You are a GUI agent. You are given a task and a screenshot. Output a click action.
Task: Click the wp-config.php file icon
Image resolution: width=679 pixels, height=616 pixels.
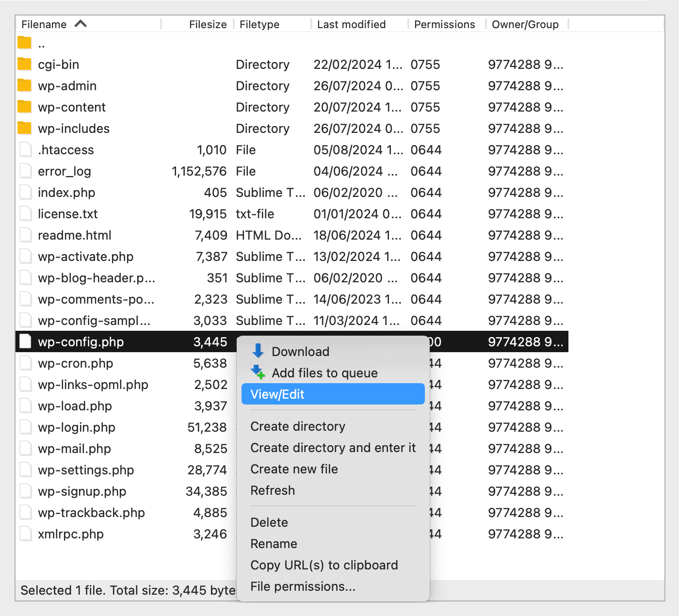(x=25, y=341)
